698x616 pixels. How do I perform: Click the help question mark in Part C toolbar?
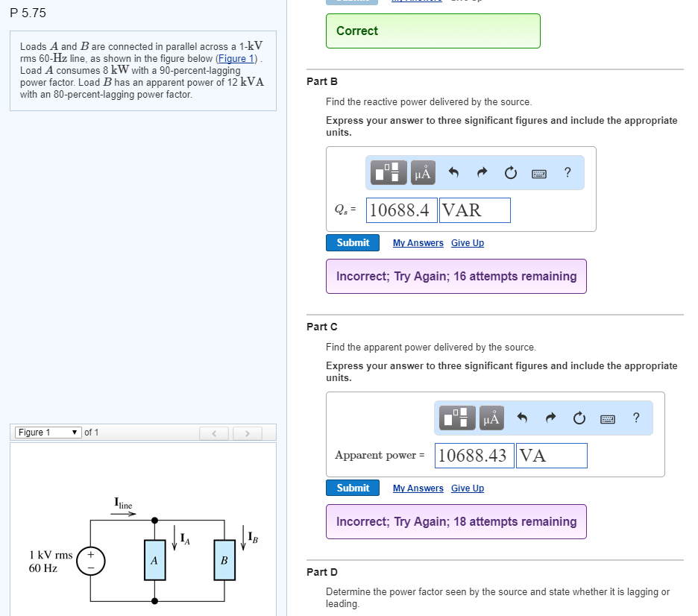click(636, 418)
